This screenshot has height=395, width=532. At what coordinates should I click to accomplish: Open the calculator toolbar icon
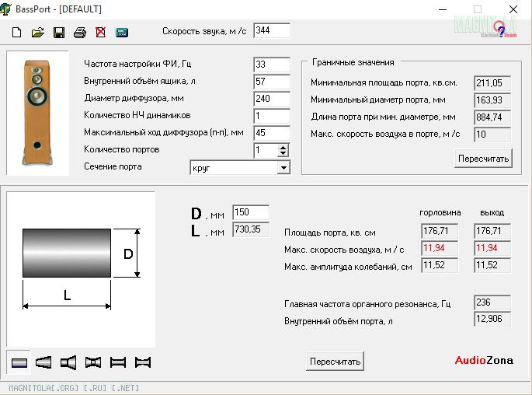click(122, 33)
